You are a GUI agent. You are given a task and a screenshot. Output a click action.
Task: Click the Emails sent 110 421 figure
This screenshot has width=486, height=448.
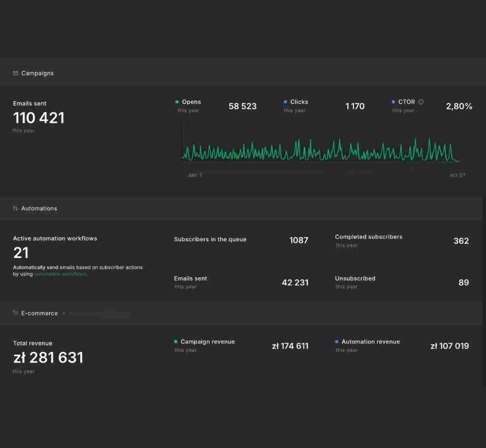click(39, 118)
